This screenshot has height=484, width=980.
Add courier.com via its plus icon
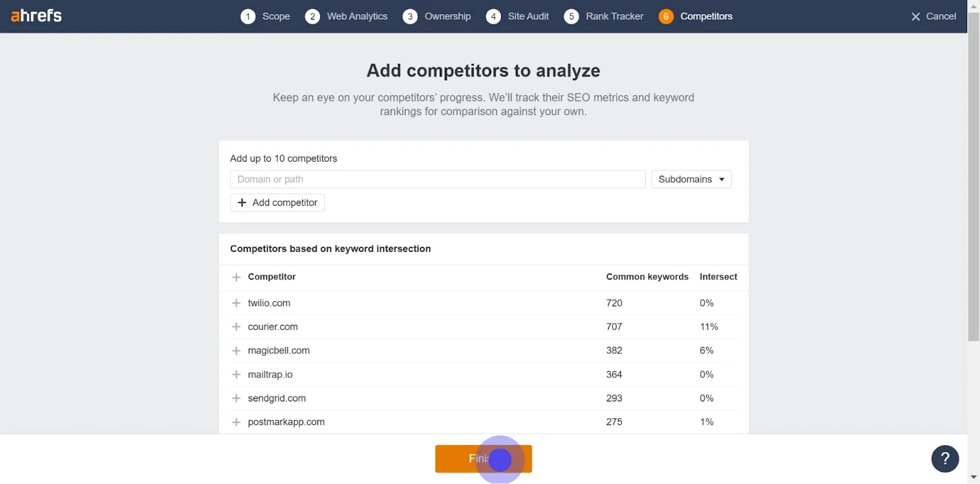(236, 327)
